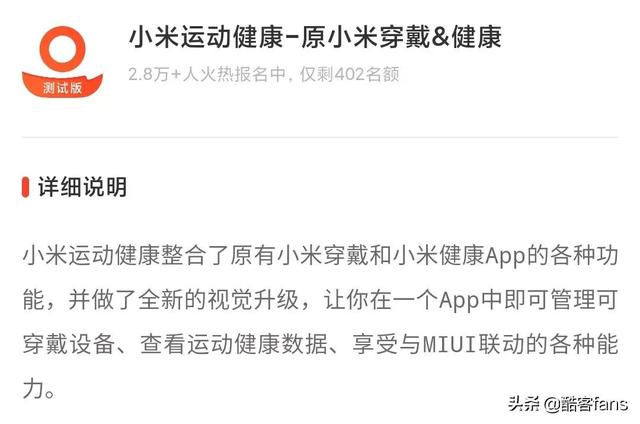Click the last line 力。 of description
The height and width of the screenshot is (424, 640).
(39, 388)
